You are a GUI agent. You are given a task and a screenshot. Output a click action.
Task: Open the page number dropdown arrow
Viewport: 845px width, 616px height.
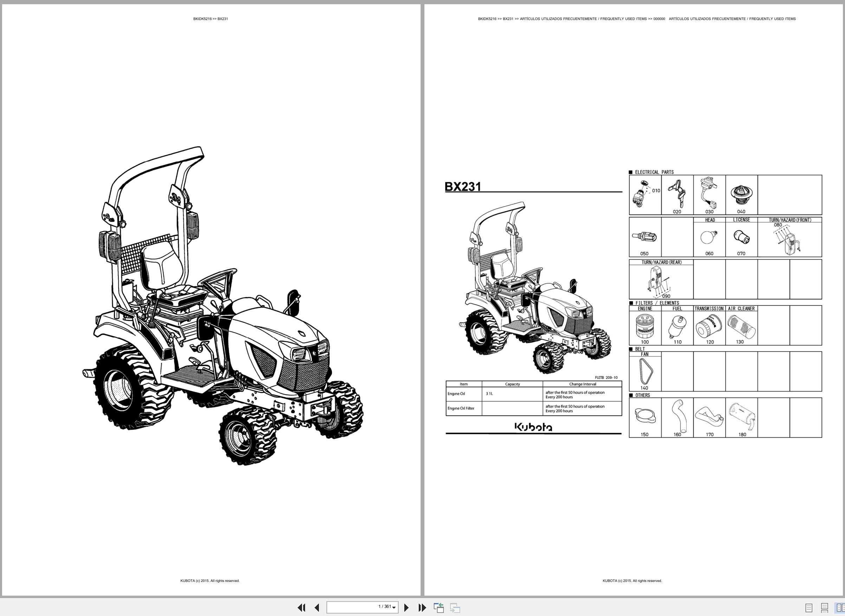pos(394,608)
